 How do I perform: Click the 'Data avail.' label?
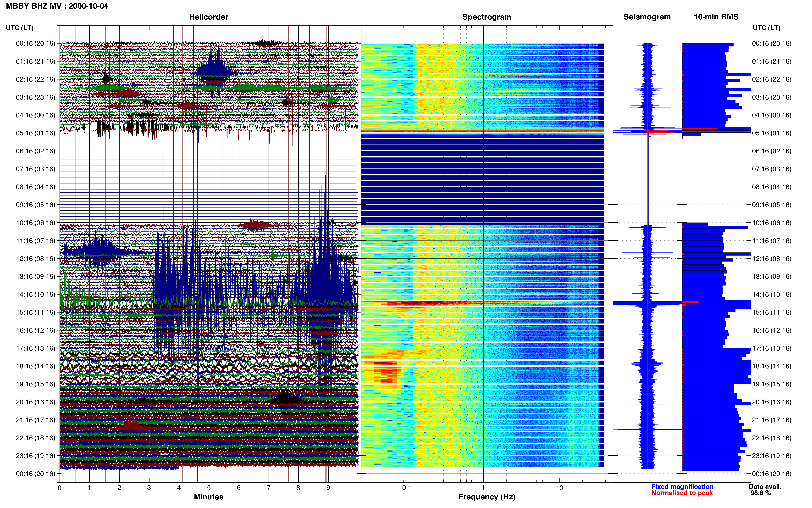(765, 486)
